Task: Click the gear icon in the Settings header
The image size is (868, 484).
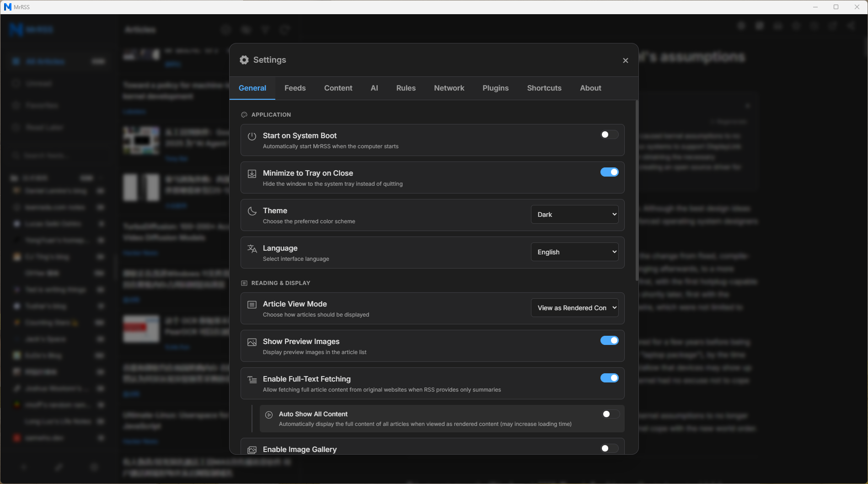Action: [x=244, y=59]
